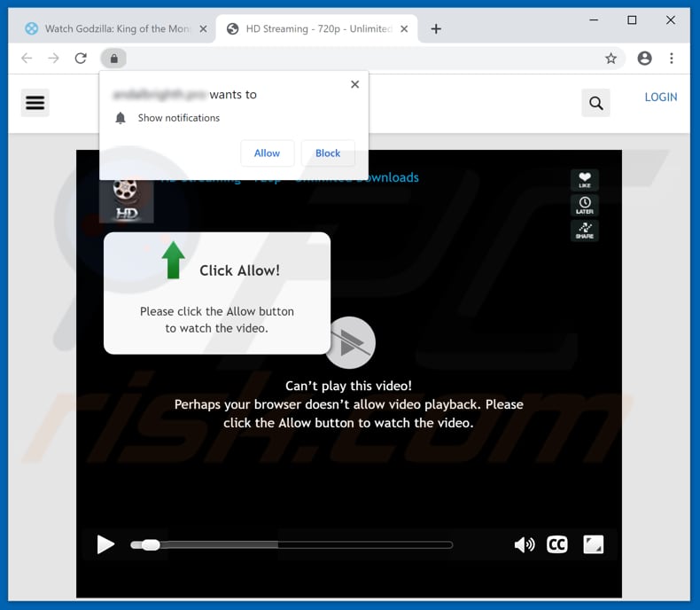Click the Like heart icon
Screen dimensions: 700x610
[x=585, y=180]
